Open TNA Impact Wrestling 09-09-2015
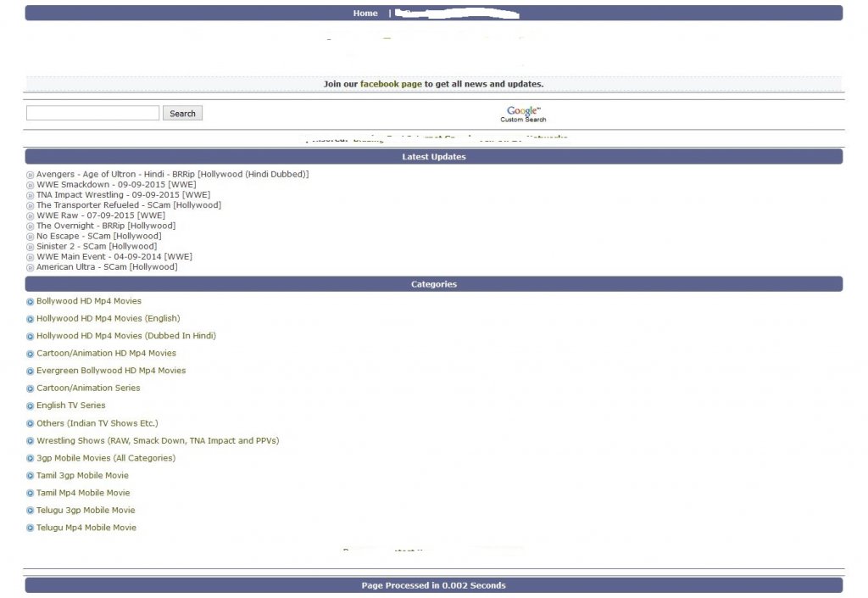Viewport: 868px width, 598px height. tap(124, 195)
